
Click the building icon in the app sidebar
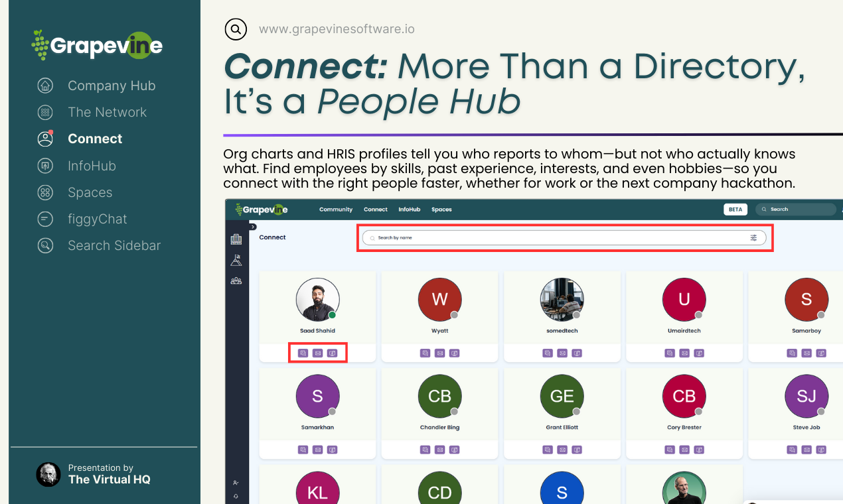pyautogui.click(x=236, y=240)
